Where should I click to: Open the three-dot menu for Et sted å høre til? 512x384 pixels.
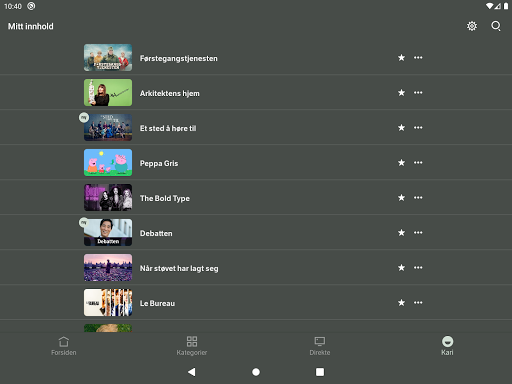(418, 128)
